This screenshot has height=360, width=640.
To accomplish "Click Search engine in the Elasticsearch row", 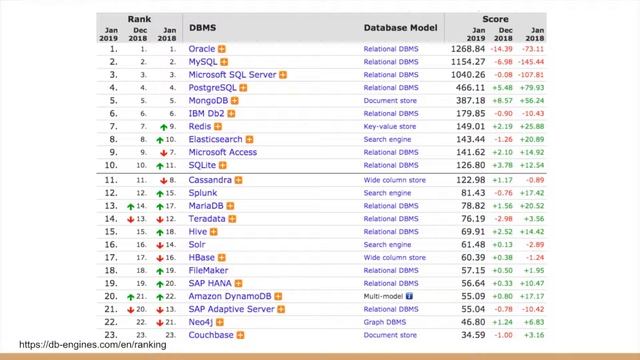I will click(x=387, y=140).
